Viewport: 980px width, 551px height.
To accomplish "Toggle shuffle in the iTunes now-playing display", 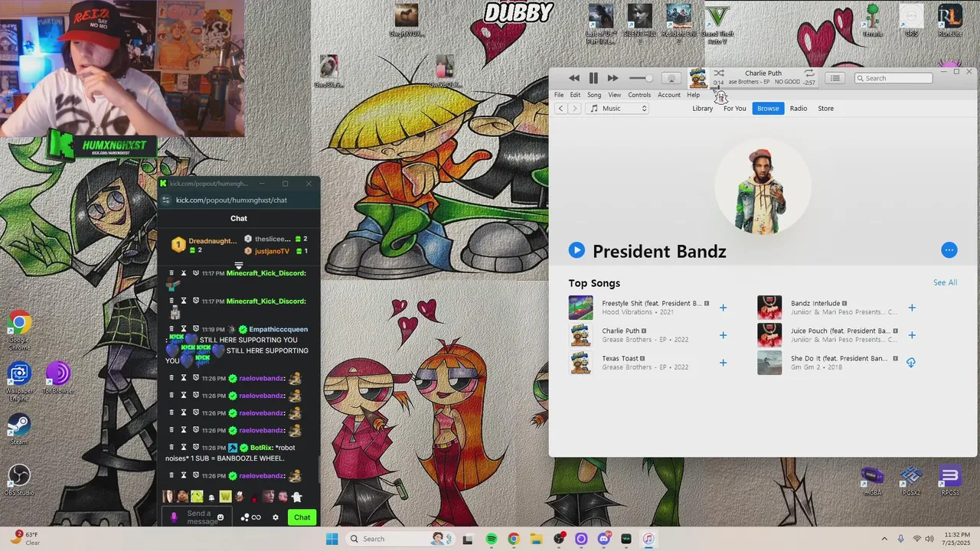I will [719, 73].
